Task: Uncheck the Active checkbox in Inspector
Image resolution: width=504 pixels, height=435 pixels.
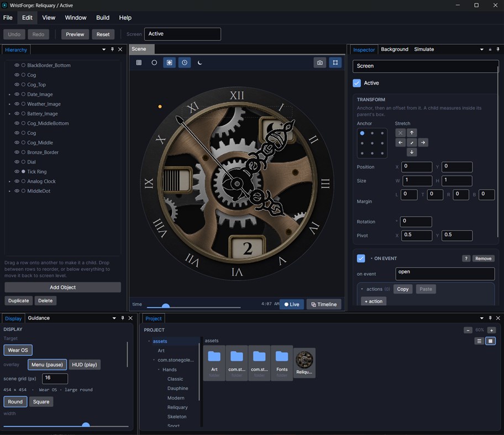Action: coord(357,83)
